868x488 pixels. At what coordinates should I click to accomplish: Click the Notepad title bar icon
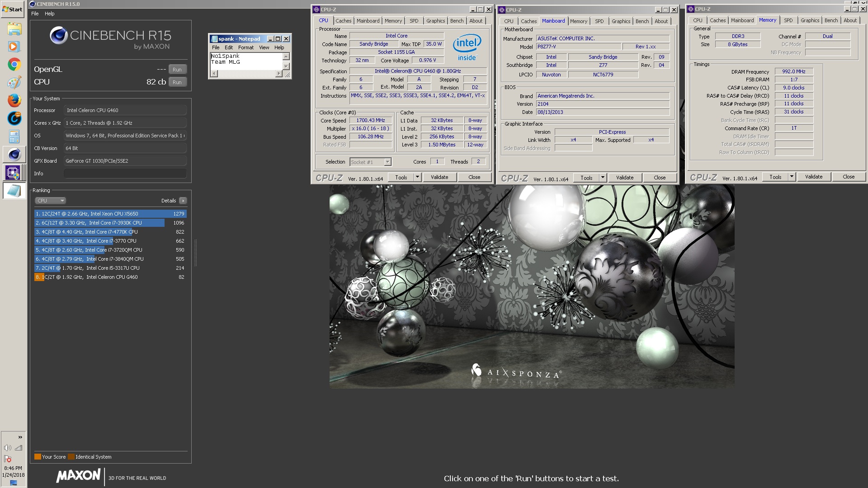tap(214, 39)
